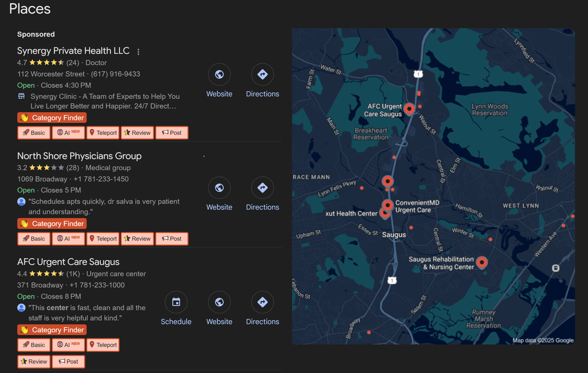The width and height of the screenshot is (588, 373).
Task: Click Category Finder under AFC Urgent Care
Action: [x=52, y=330]
